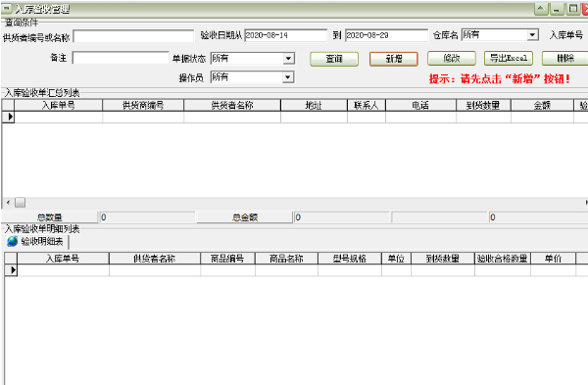Focus the 供货者编号或名称 input field
The width and height of the screenshot is (588, 385).
click(x=134, y=37)
